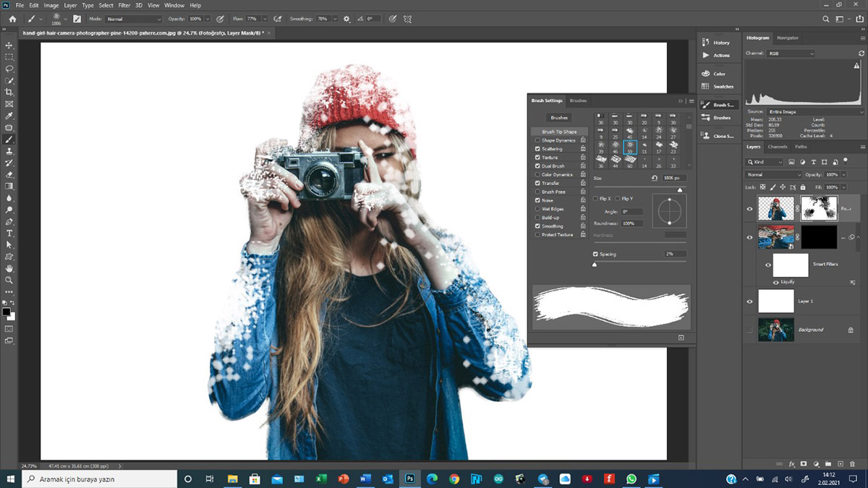Activate the Horizontal Type tool

(x=9, y=234)
